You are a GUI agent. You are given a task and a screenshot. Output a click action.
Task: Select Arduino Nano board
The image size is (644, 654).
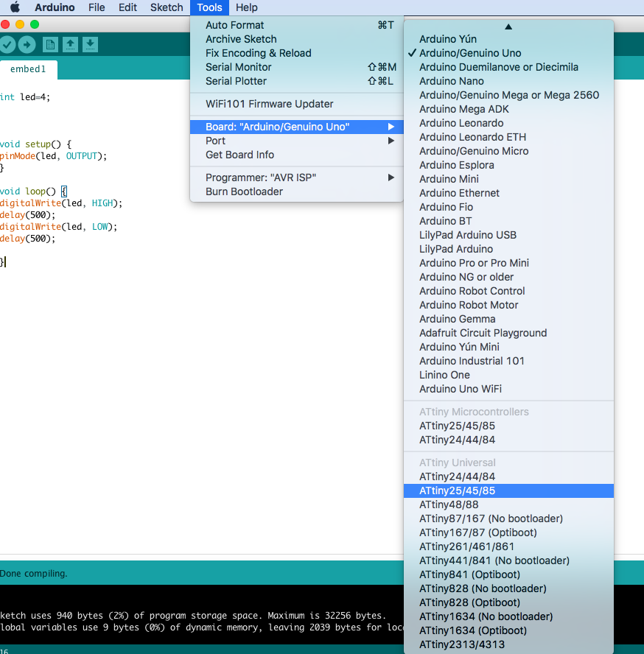(508, 81)
